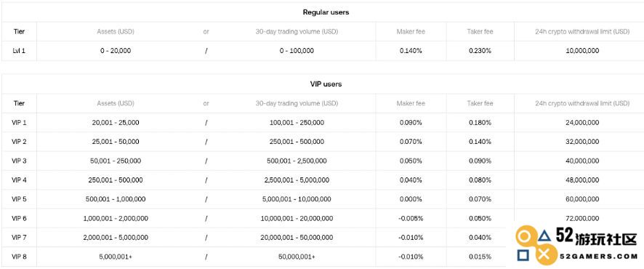
Task: Click the 0.000% maker fee for VIP 5
Action: coord(411,199)
